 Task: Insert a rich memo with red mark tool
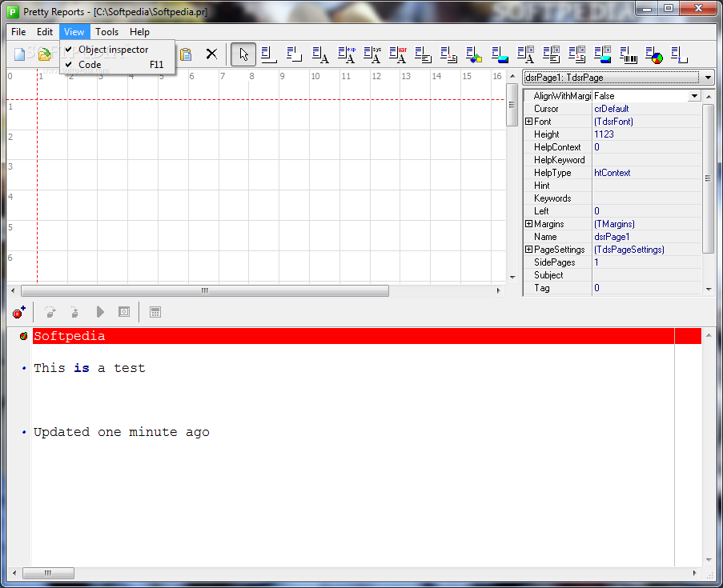pyautogui.click(x=448, y=54)
